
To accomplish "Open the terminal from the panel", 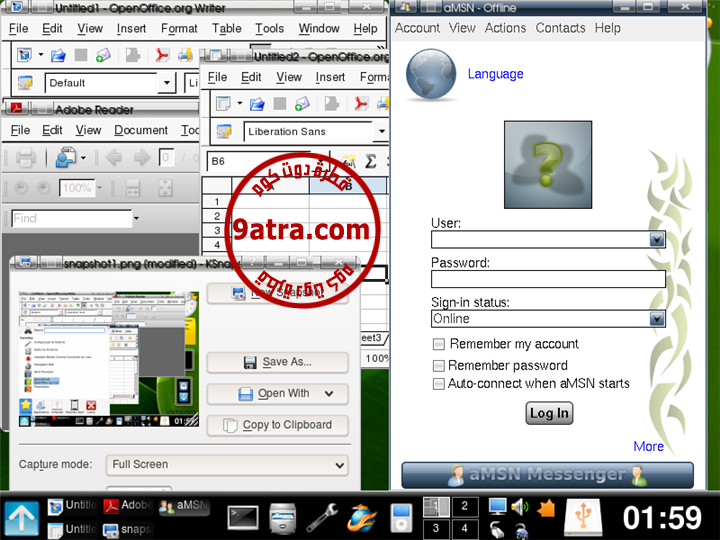I will click(243, 518).
